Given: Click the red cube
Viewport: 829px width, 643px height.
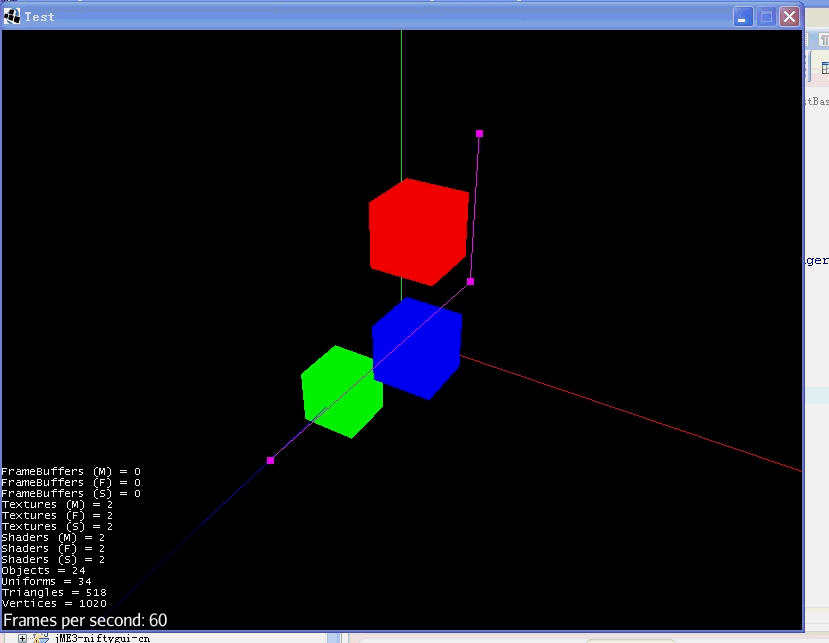Looking at the screenshot, I should pyautogui.click(x=418, y=232).
